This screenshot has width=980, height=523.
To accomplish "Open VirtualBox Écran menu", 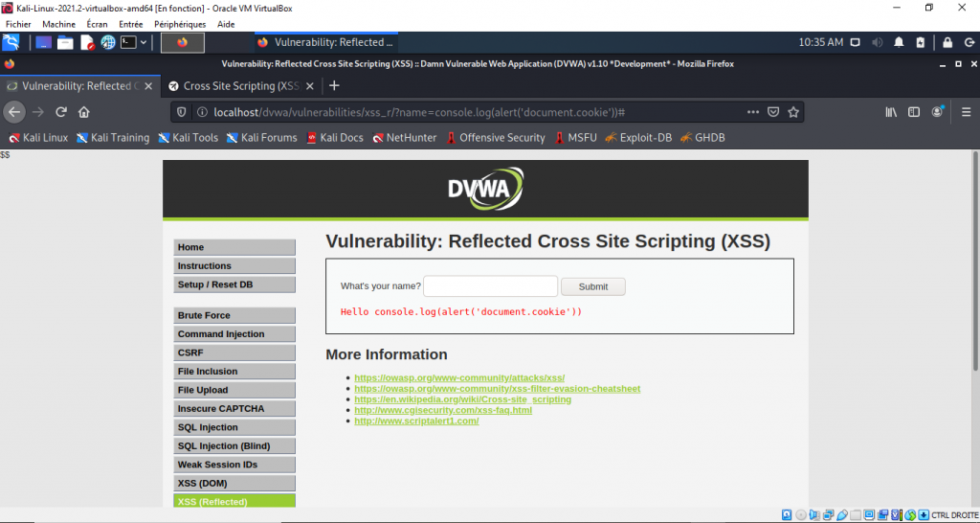I will 97,24.
